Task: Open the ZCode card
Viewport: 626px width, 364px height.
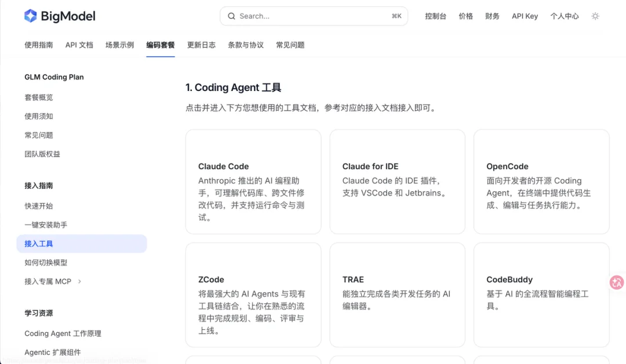Action: tap(253, 295)
